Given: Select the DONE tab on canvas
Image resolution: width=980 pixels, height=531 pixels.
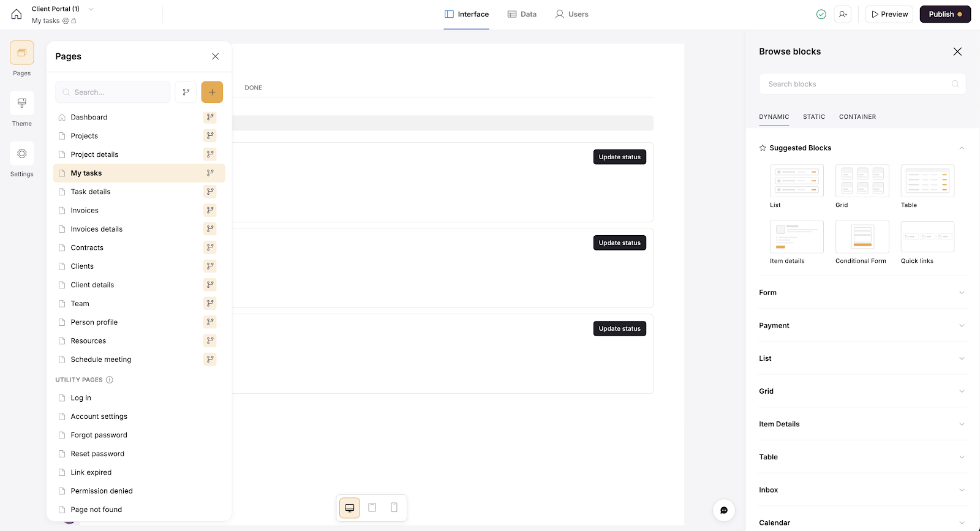Looking at the screenshot, I should pos(254,88).
